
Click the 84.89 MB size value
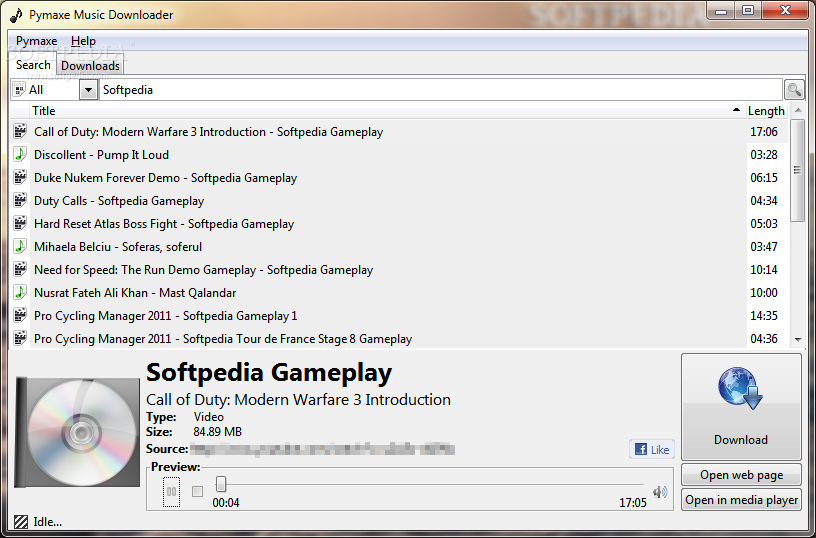click(x=218, y=432)
